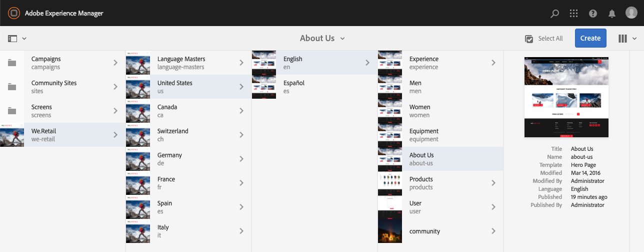Expand the Products page chevron
The height and width of the screenshot is (252, 644).
[x=493, y=183]
